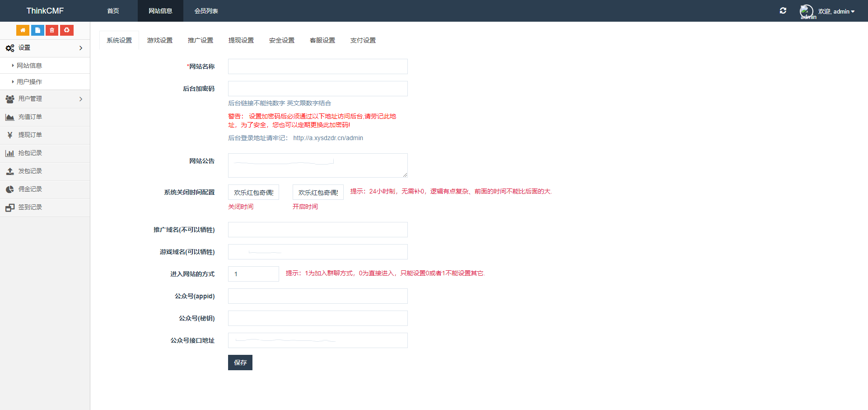Click the refresh icon in top bar
This screenshot has height=410, width=868.
click(783, 11)
